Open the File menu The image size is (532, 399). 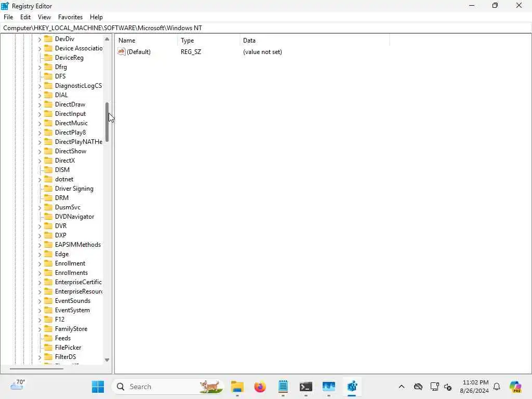pyautogui.click(x=8, y=17)
